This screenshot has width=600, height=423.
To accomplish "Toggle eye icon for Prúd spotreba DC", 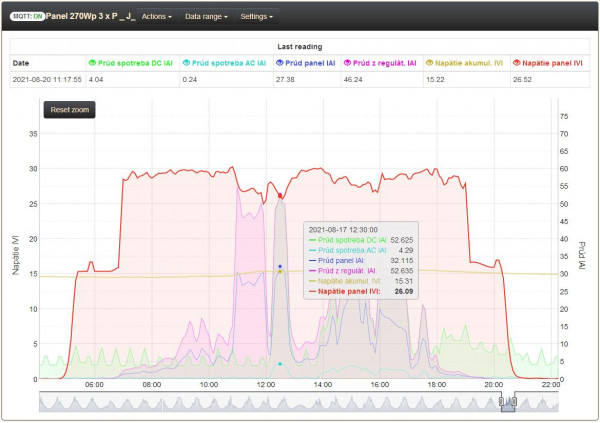I will [x=92, y=63].
